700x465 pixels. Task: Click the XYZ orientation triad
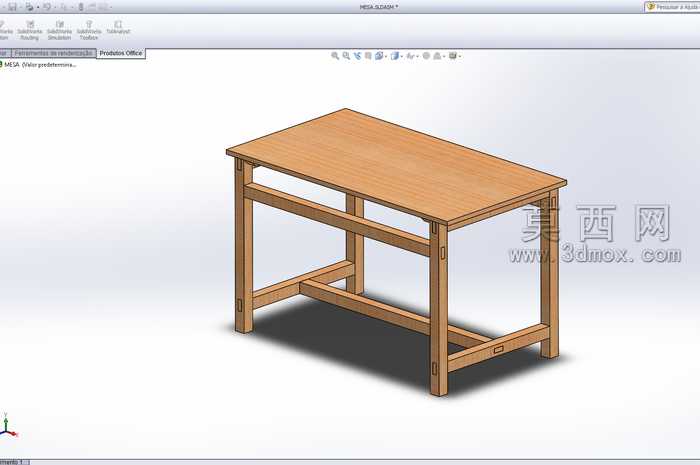pos(8,425)
